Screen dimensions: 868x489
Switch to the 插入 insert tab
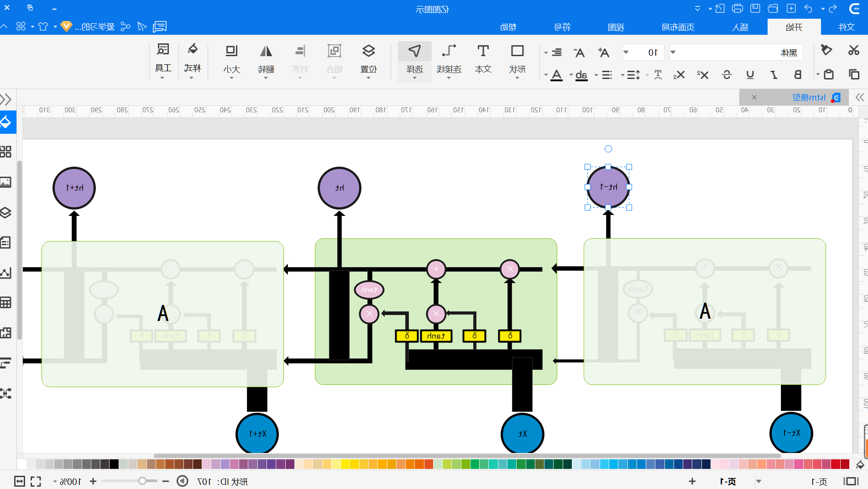(740, 27)
